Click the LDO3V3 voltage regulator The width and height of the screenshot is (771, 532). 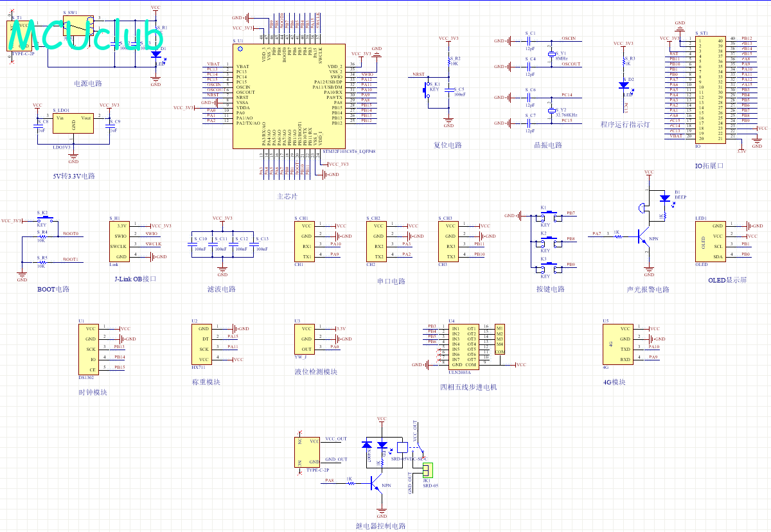point(74,123)
